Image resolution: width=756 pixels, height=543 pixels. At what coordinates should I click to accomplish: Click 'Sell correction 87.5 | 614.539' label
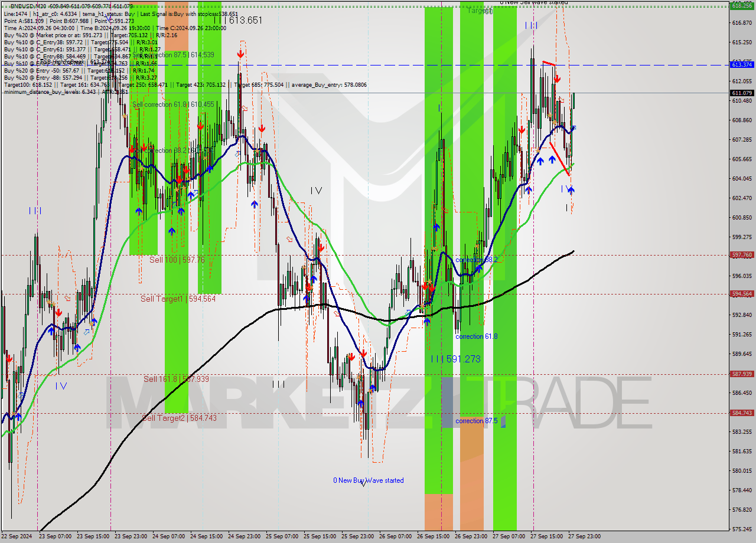click(x=173, y=54)
